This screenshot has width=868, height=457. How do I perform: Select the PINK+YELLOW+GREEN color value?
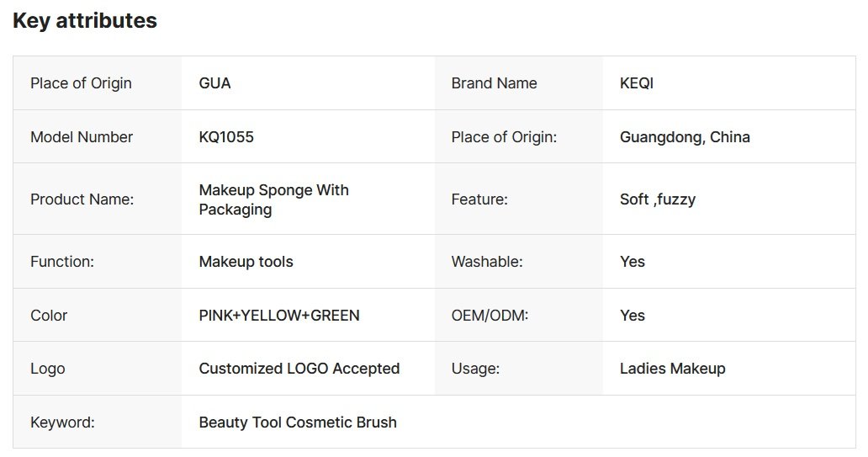tap(279, 316)
